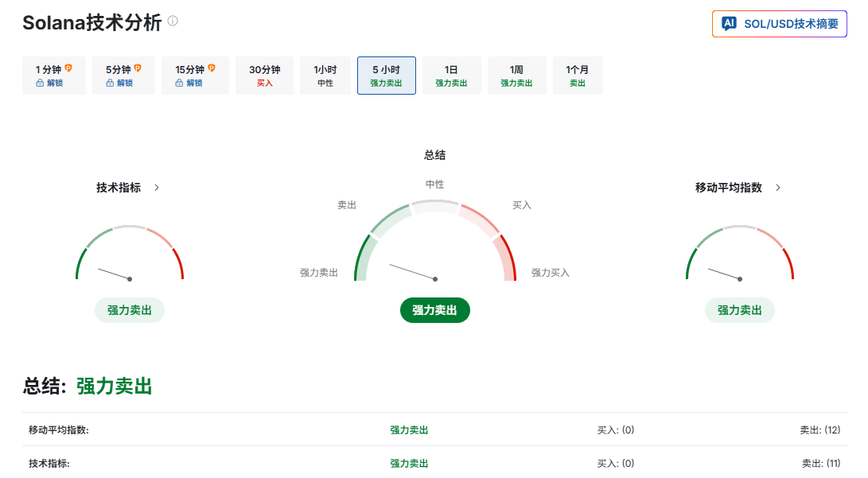Switch to 1周 timeframe
The image size is (868, 478).
tap(516, 76)
